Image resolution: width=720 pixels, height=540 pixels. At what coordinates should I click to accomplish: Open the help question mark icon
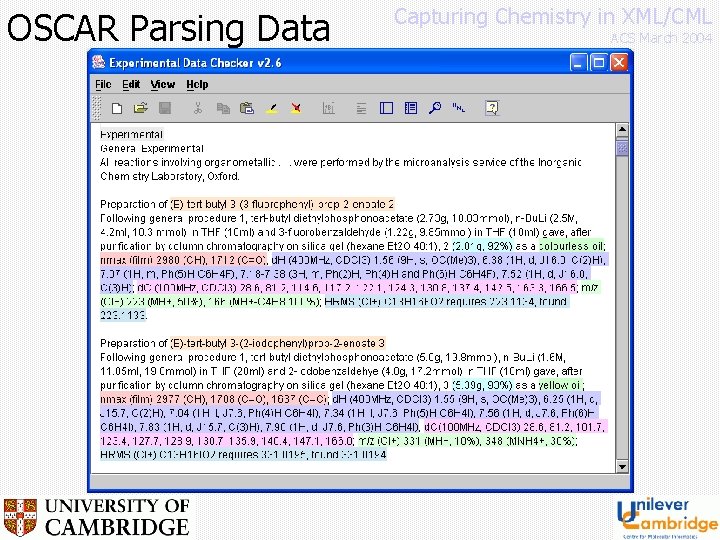point(492,108)
